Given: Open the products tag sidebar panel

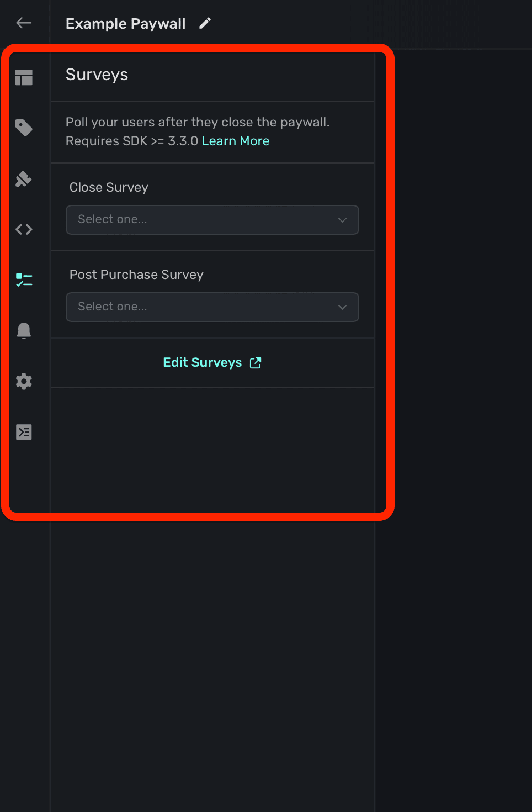Looking at the screenshot, I should 24,128.
